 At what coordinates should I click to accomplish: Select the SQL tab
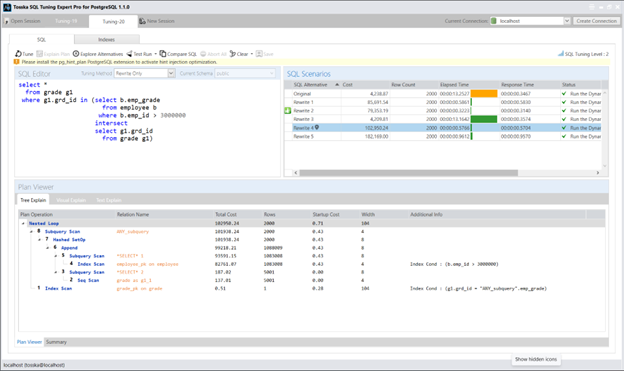42,39
